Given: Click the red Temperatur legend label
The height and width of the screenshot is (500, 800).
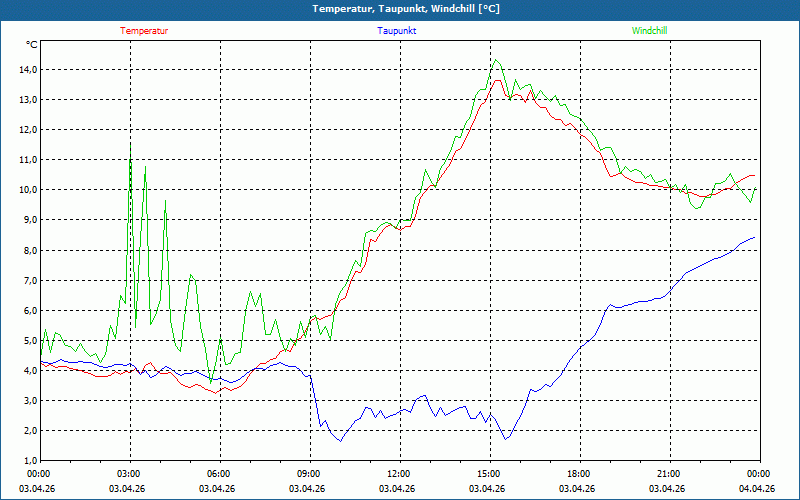Looking at the screenshot, I should (144, 31).
